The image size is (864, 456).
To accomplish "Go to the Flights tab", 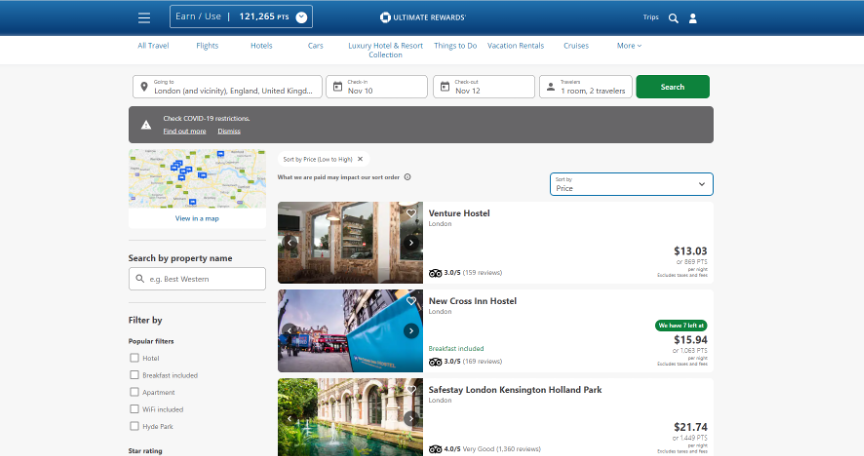I will tap(207, 46).
